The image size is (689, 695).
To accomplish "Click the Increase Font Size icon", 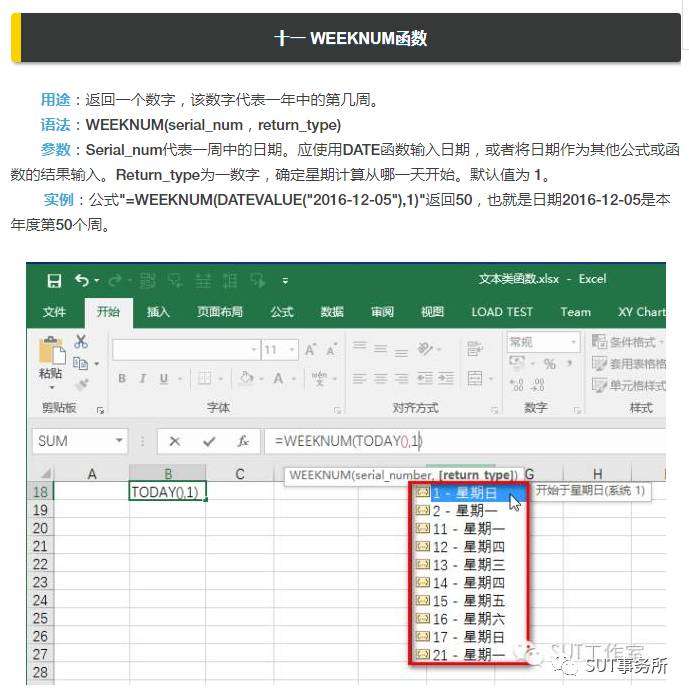I will point(311,350).
